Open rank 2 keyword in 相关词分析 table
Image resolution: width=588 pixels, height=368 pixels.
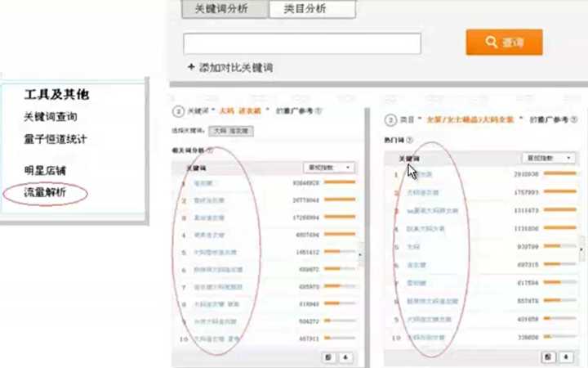(x=209, y=200)
